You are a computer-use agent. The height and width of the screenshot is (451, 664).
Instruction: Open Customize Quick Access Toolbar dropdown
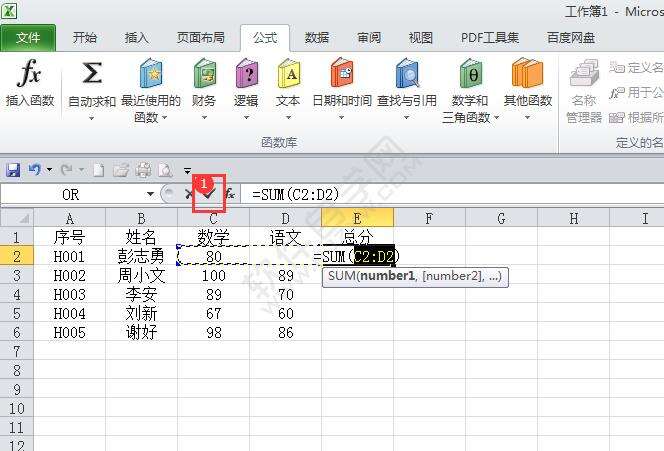(x=187, y=171)
